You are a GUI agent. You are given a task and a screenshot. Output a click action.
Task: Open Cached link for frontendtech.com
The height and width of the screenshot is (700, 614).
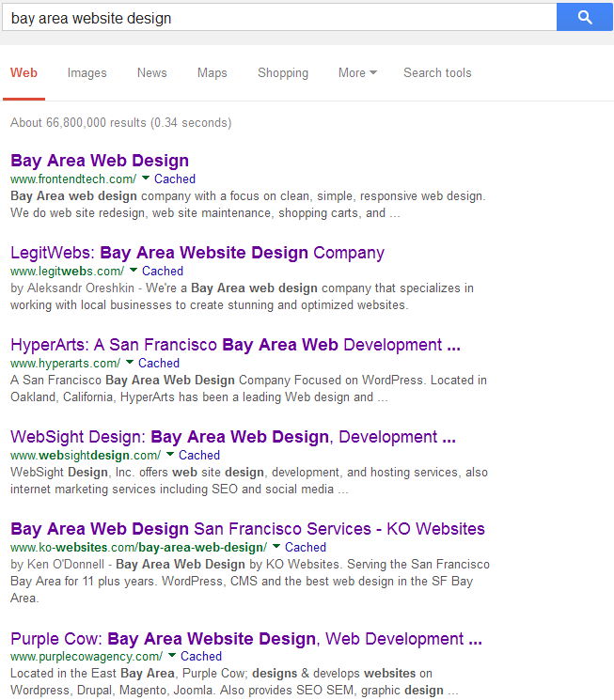[x=175, y=179]
